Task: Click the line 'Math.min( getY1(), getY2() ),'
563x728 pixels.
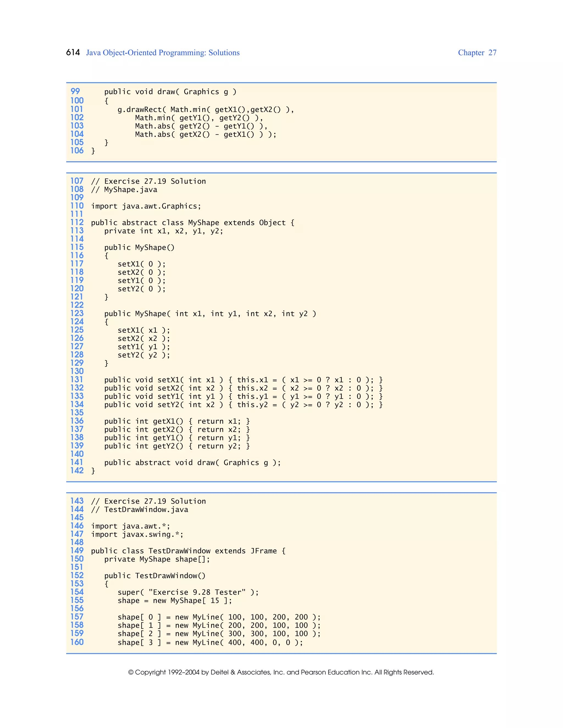Action: [199, 118]
